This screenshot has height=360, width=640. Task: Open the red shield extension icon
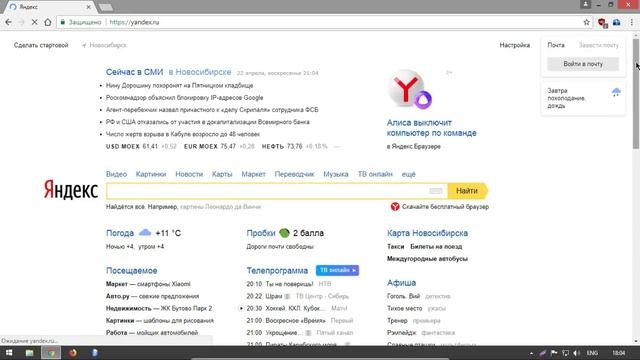tap(602, 22)
